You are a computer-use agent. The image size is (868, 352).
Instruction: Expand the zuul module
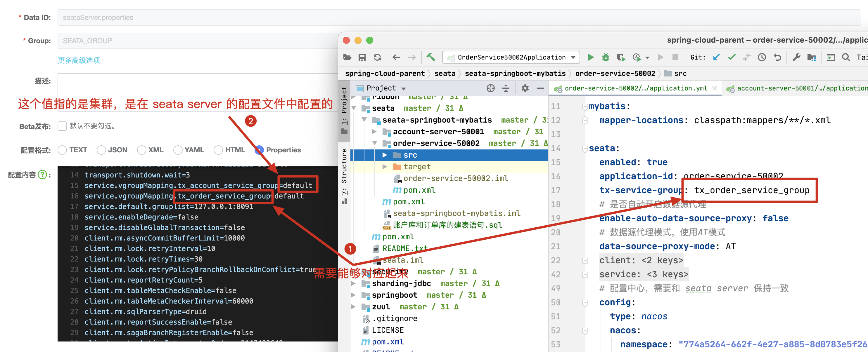pyautogui.click(x=353, y=307)
